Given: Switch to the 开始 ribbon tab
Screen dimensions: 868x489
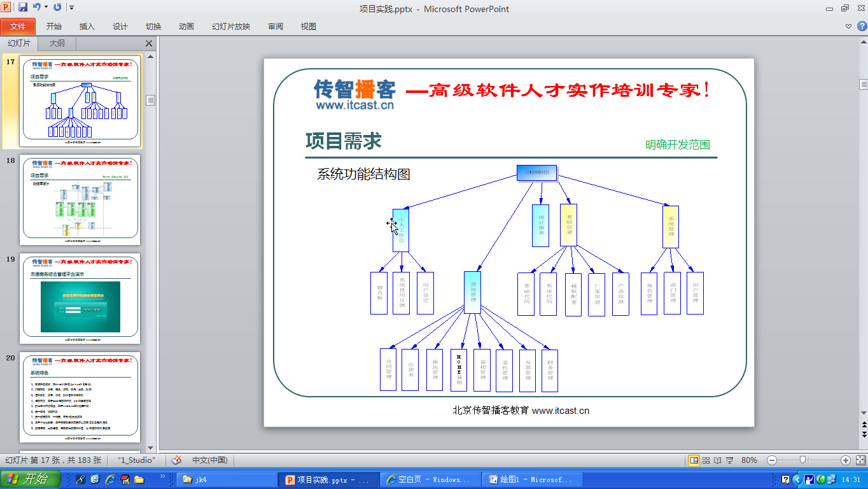Looking at the screenshot, I should pyautogui.click(x=54, y=27).
